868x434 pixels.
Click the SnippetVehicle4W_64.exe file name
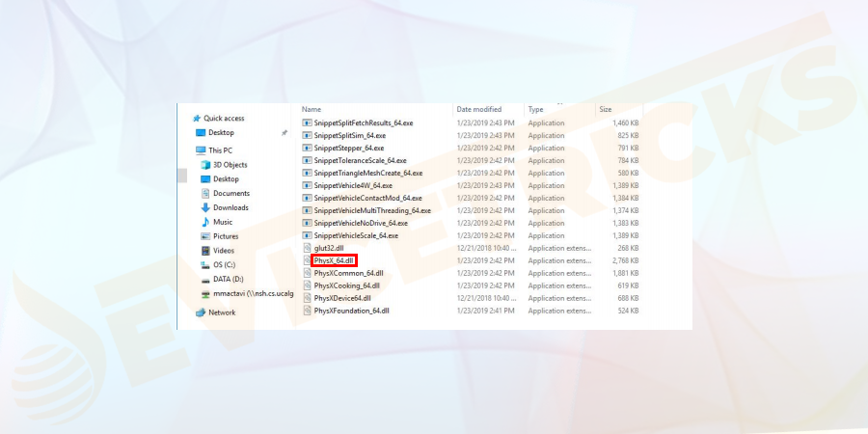(x=353, y=186)
